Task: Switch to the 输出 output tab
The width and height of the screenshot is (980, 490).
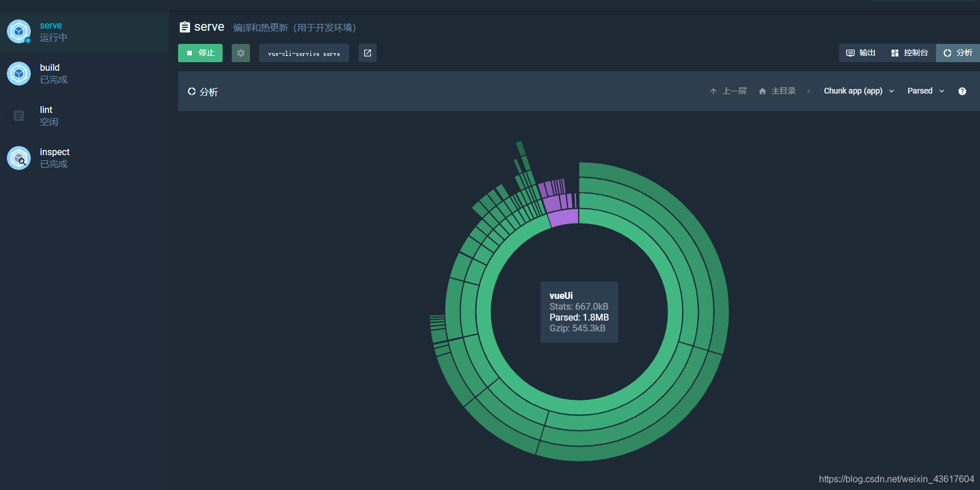Action: click(861, 53)
